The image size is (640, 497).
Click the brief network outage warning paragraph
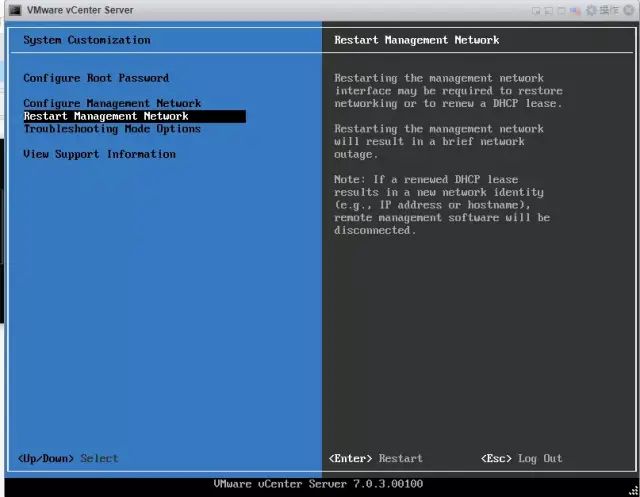tap(439, 142)
